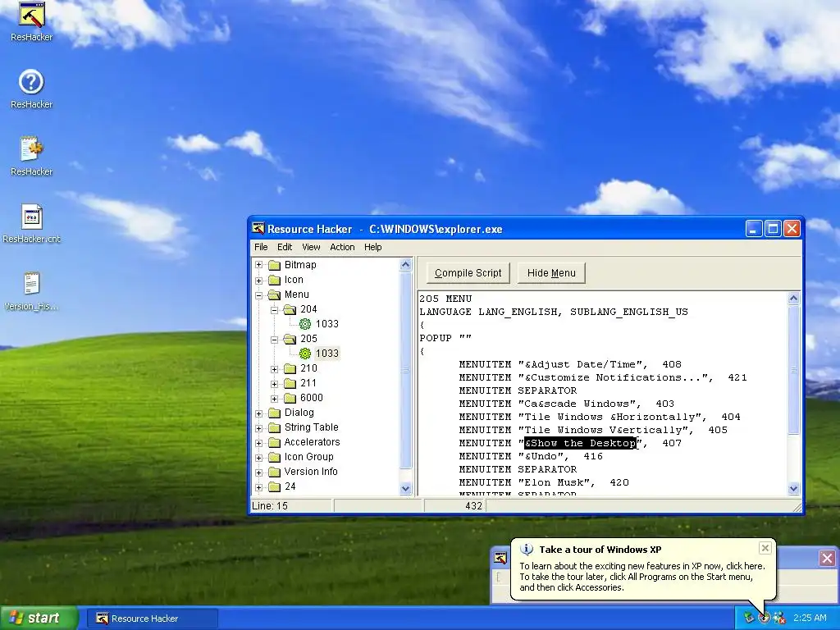Click the Compile Script button

pos(468,272)
